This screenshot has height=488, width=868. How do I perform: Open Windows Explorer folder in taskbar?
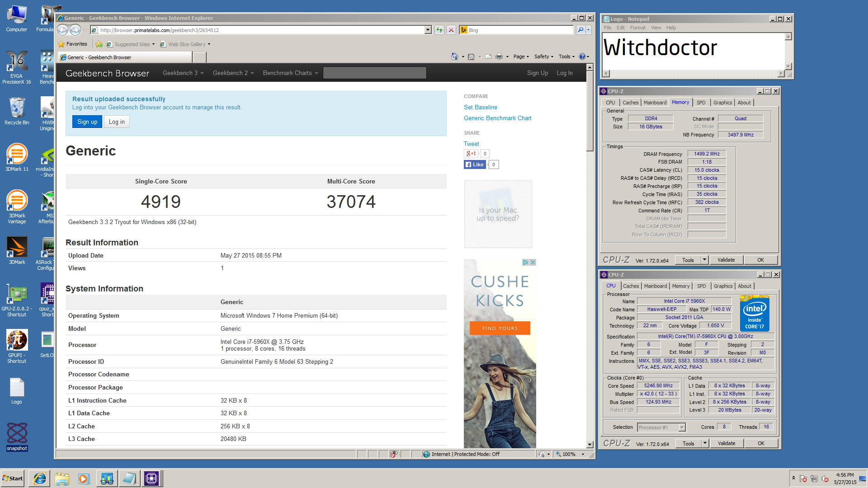(x=62, y=479)
